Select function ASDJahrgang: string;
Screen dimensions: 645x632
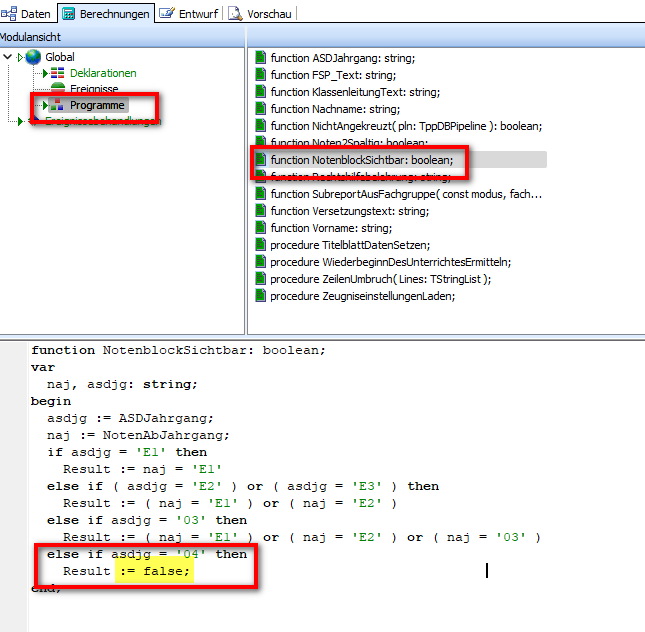click(x=343, y=58)
